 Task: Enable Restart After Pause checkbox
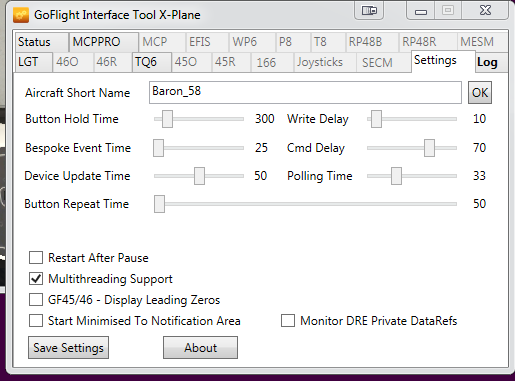pos(36,258)
